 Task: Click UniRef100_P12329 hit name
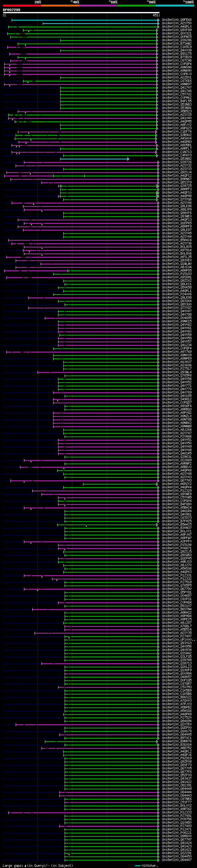coord(177,491)
